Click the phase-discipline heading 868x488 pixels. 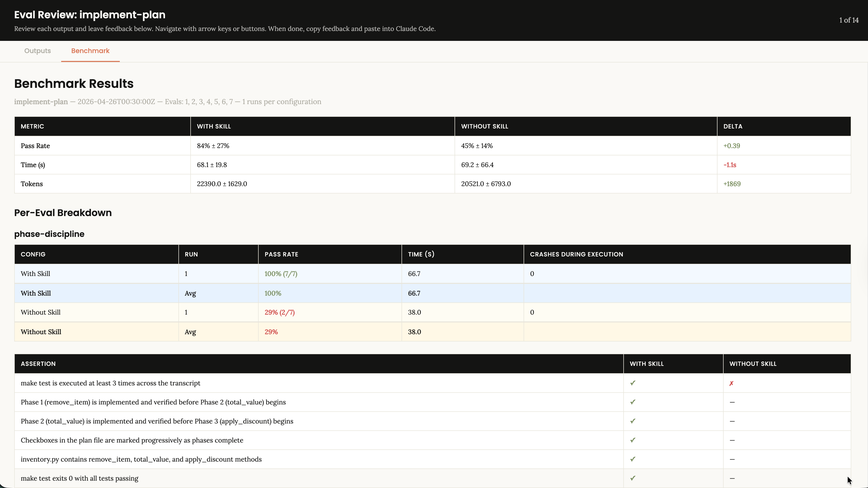pos(49,234)
